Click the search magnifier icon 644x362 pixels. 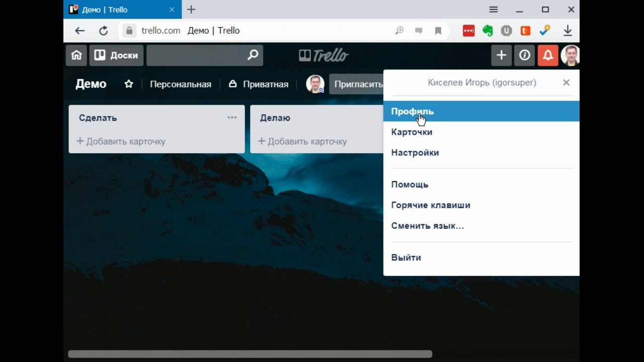pos(253,55)
